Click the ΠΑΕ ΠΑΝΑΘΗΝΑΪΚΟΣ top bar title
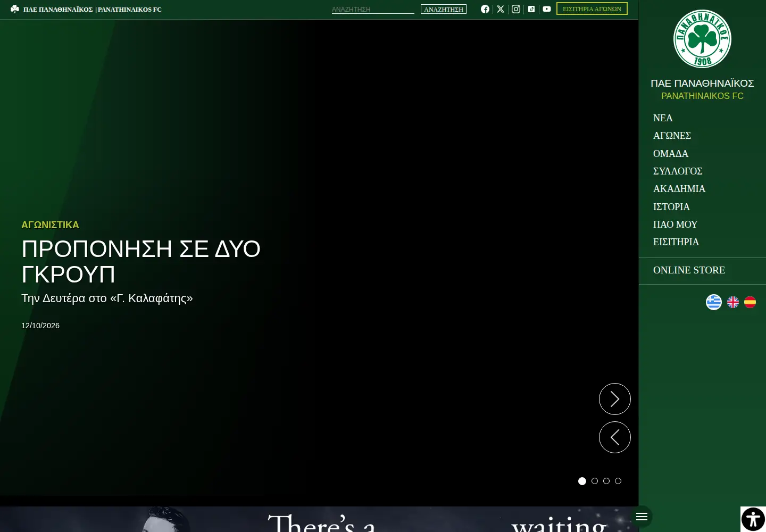This screenshot has width=766, height=532. point(58,10)
